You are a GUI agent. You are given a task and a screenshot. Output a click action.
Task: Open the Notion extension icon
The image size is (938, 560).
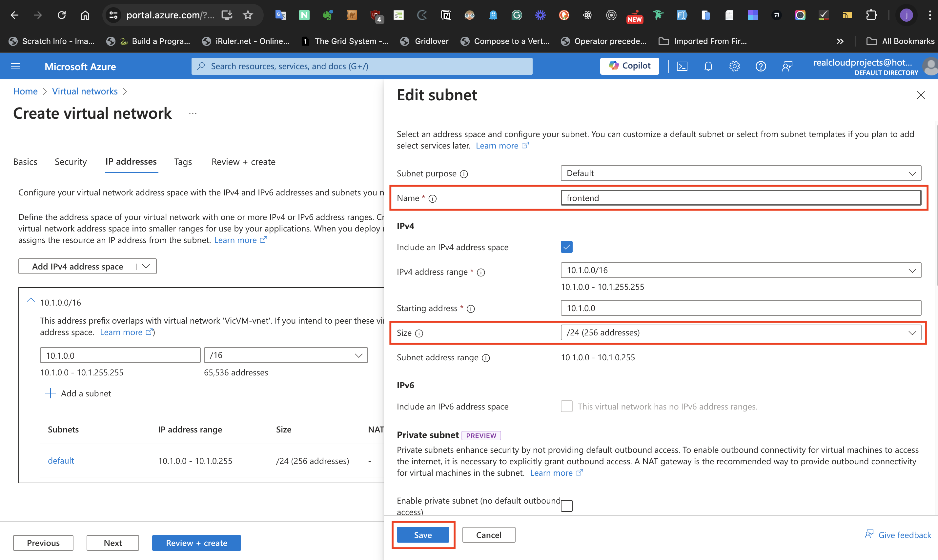(x=446, y=15)
